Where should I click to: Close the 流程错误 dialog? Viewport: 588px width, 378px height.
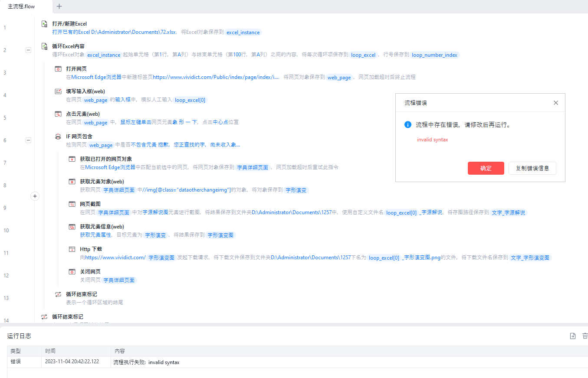(556, 103)
